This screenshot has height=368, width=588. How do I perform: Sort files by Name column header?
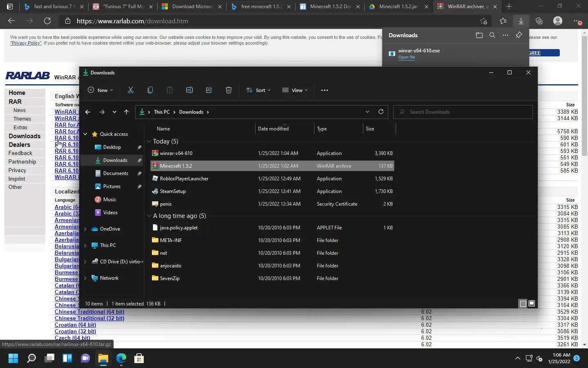(163, 129)
